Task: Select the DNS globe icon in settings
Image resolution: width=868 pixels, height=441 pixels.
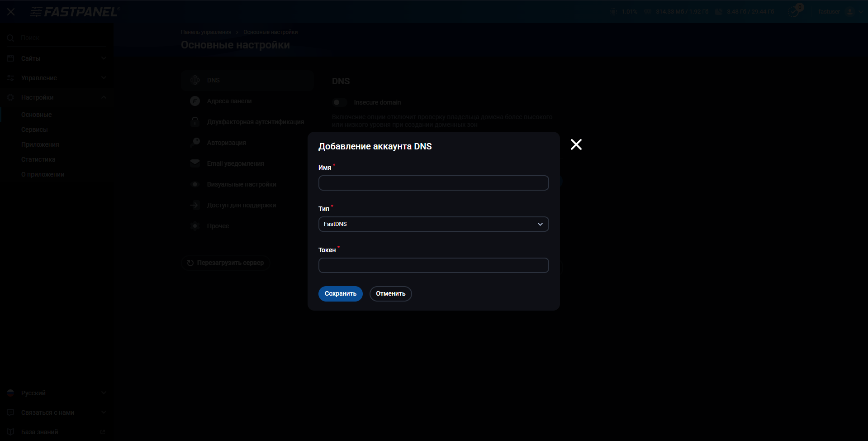Action: [x=195, y=80]
